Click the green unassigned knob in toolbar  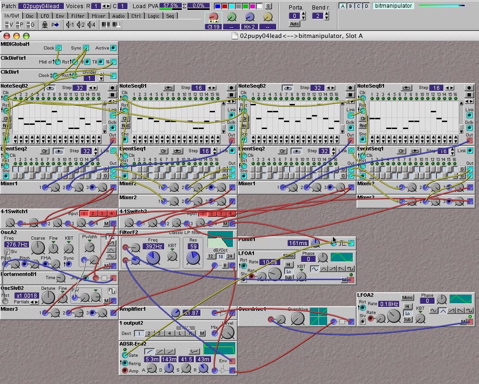coord(231,17)
